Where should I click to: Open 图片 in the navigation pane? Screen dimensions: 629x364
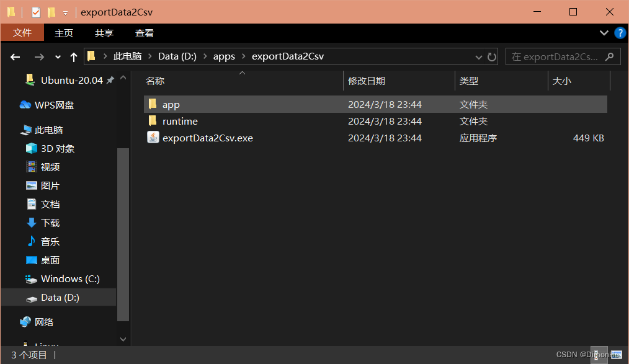click(50, 185)
